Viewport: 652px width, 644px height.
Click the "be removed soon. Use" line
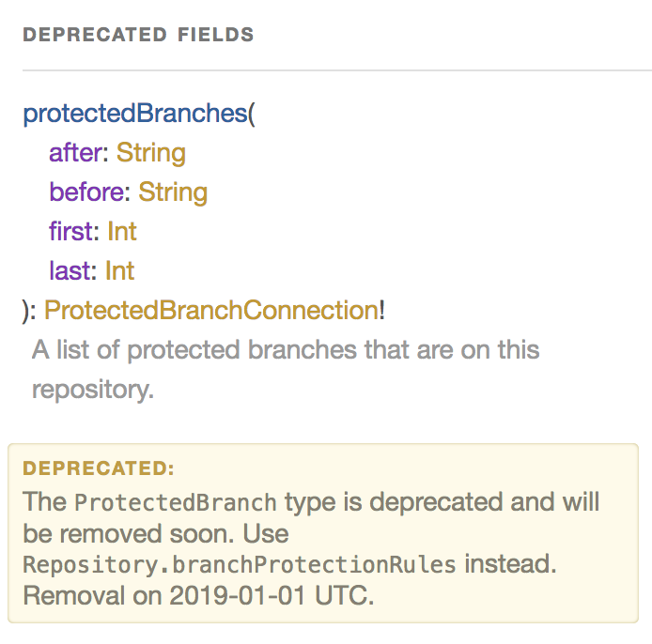coord(155,533)
